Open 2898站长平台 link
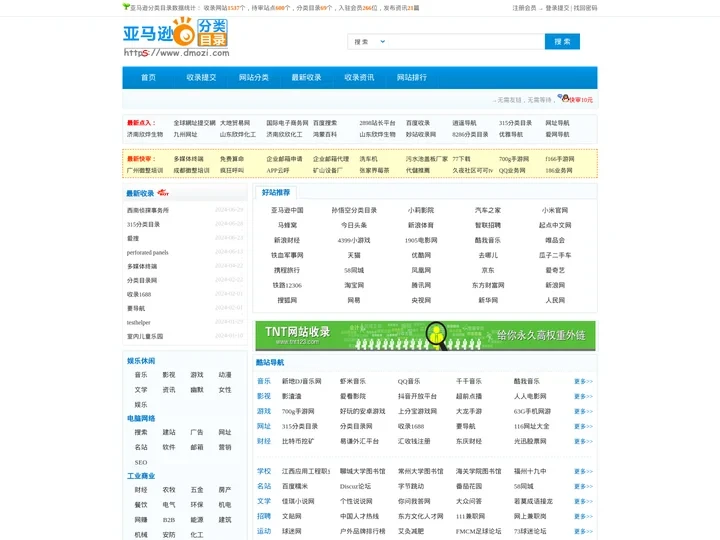 click(377, 123)
